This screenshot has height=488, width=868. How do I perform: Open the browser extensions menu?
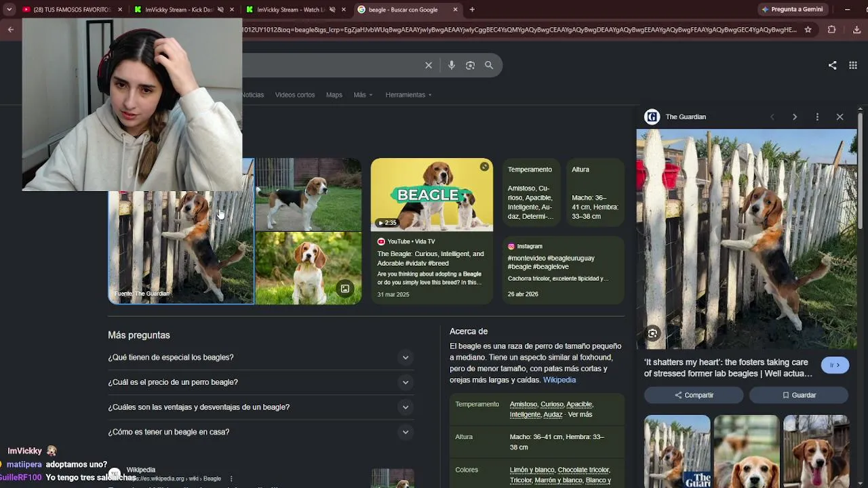(x=831, y=30)
